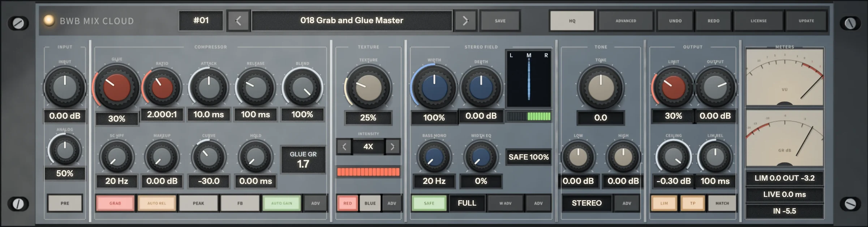Toggle HQ mode

pyautogui.click(x=572, y=21)
